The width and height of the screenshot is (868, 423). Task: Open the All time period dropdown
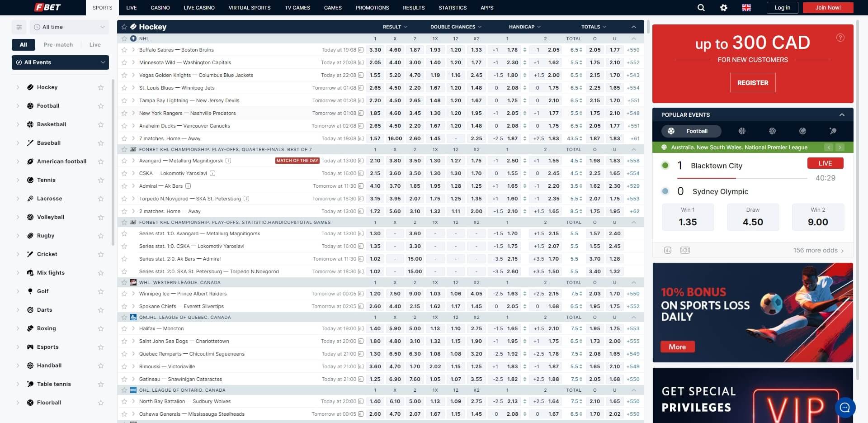click(70, 27)
